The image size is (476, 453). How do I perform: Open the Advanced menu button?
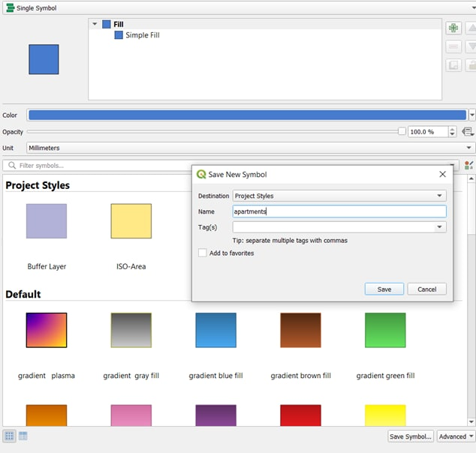click(x=456, y=436)
